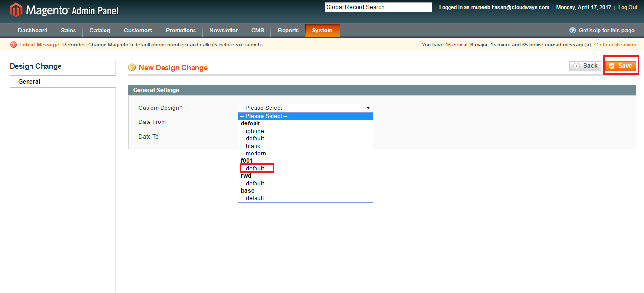Open the Go to notifications link
Viewport: 644px width, 293px height.
[x=615, y=45]
